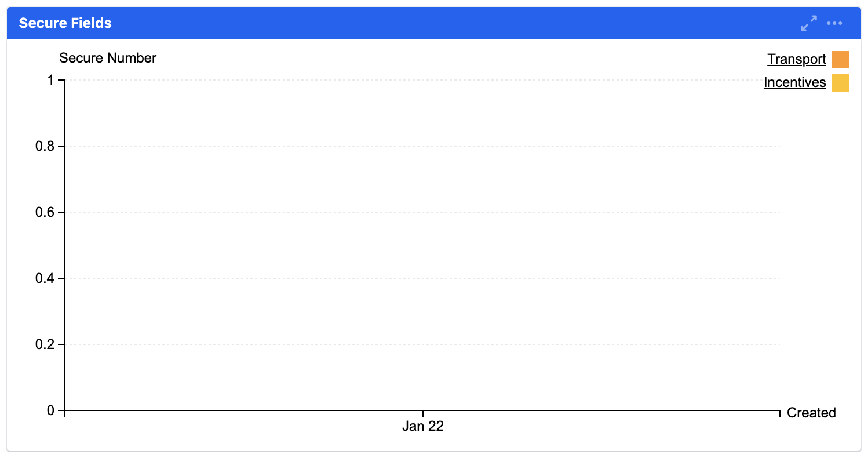Click the empty chart plot area
The image size is (868, 458).
click(423, 243)
